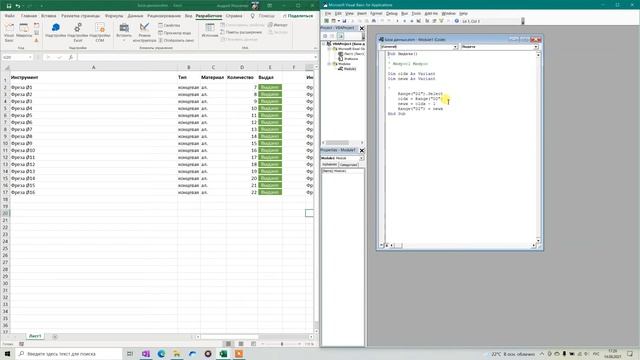Click the insert function fx icon
Viewport: 640px width, 360px height.
pos(71,57)
